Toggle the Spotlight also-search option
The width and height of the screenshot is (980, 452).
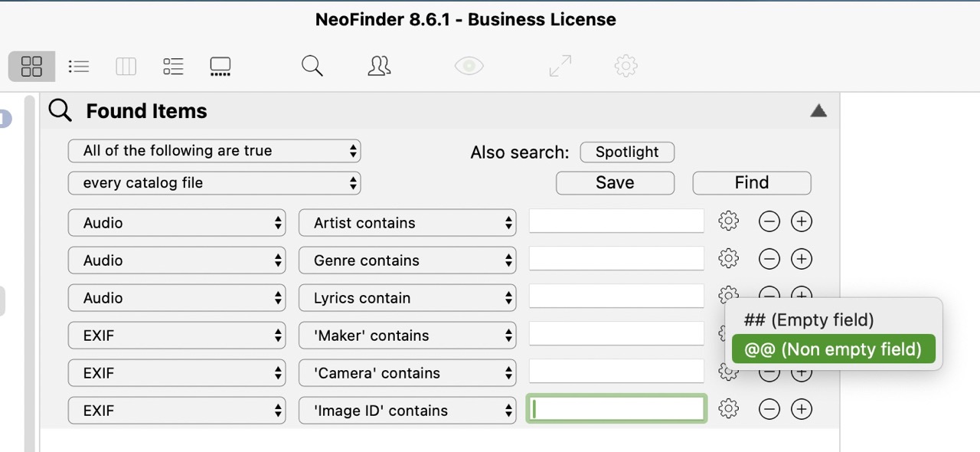(627, 152)
